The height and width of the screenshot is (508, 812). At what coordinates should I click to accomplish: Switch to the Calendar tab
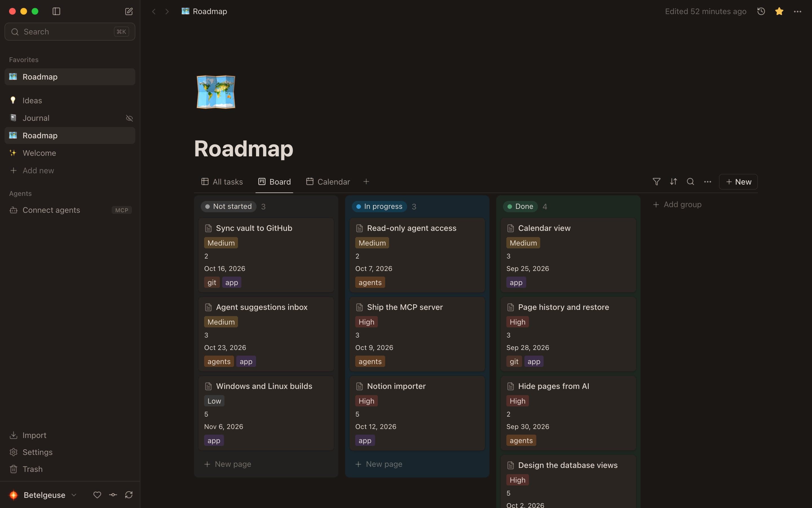(x=328, y=182)
